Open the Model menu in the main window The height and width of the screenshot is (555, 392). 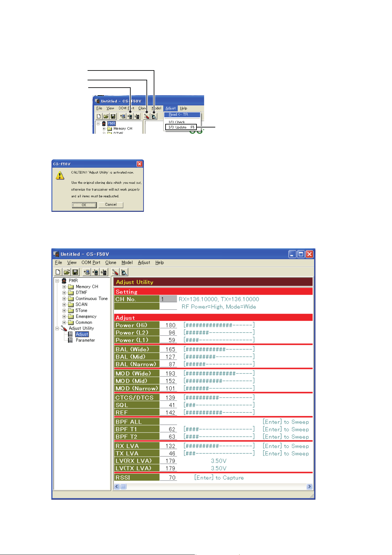coord(127,263)
